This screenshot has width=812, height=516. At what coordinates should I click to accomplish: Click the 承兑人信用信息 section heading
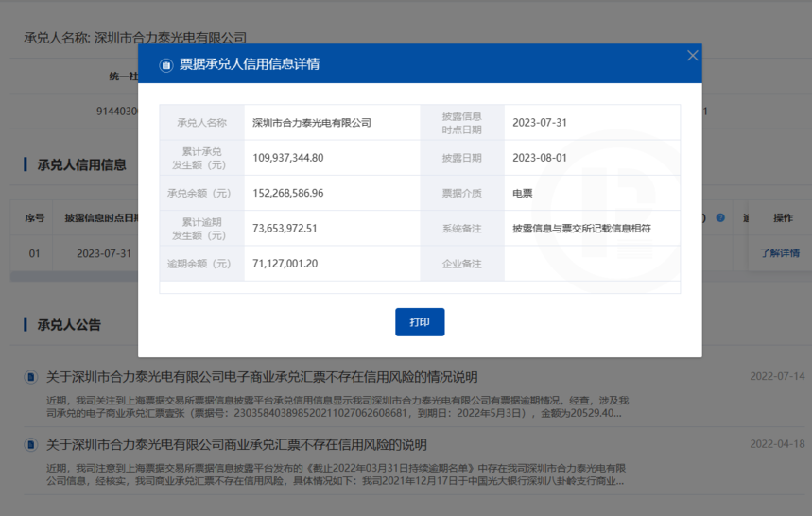pos(81,165)
